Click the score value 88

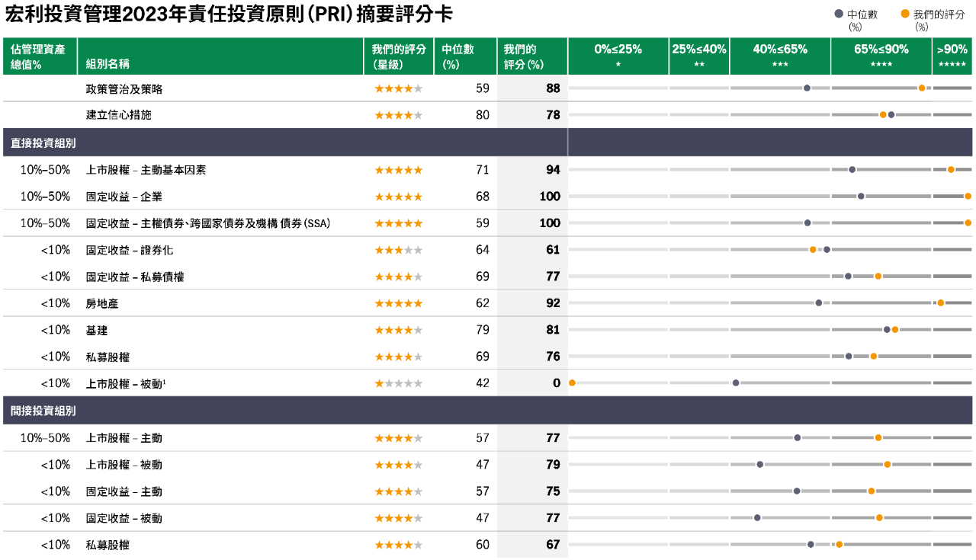coord(553,88)
